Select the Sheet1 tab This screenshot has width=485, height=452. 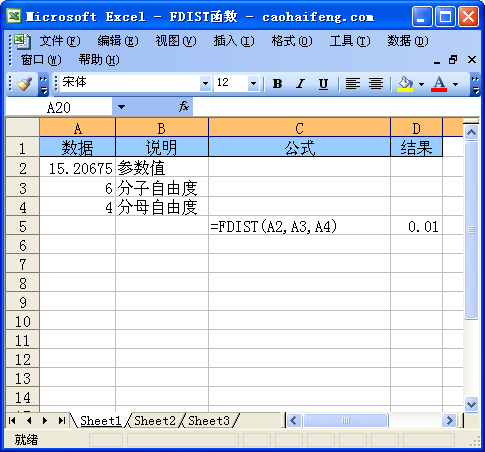(x=100, y=421)
